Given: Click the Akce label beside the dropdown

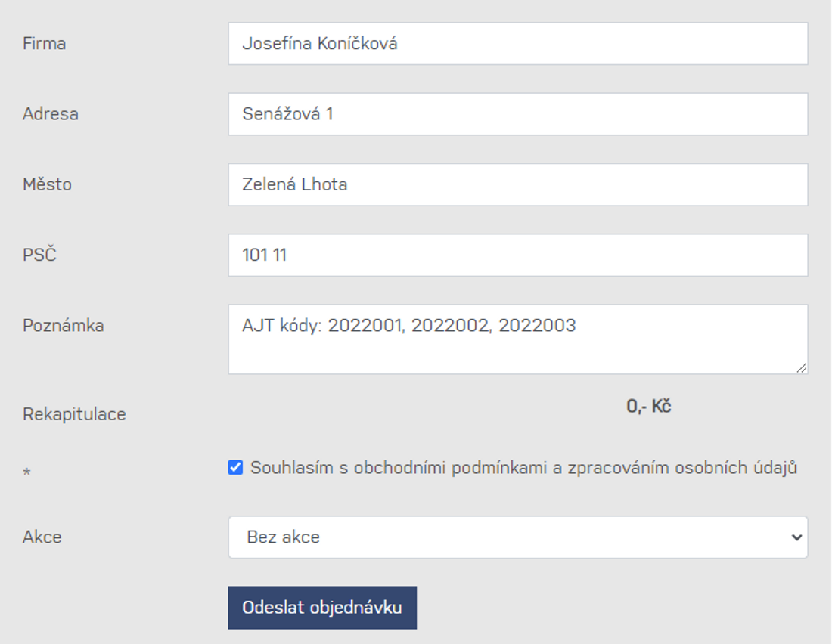Looking at the screenshot, I should tap(42, 537).
